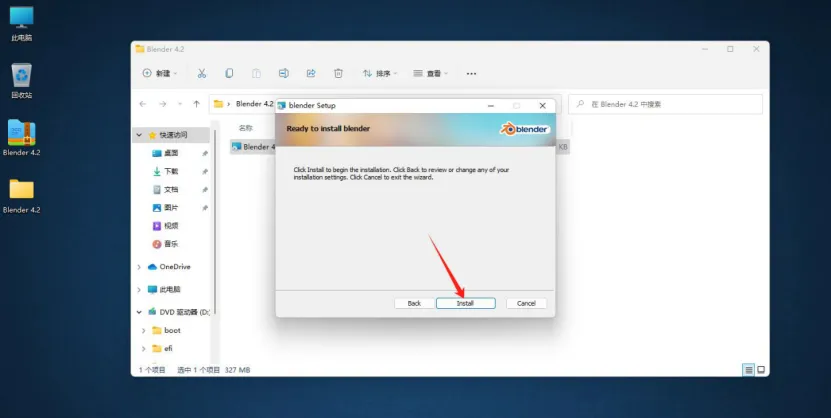
Task: Click Cancel in the blender Setup wizard
Action: point(526,303)
